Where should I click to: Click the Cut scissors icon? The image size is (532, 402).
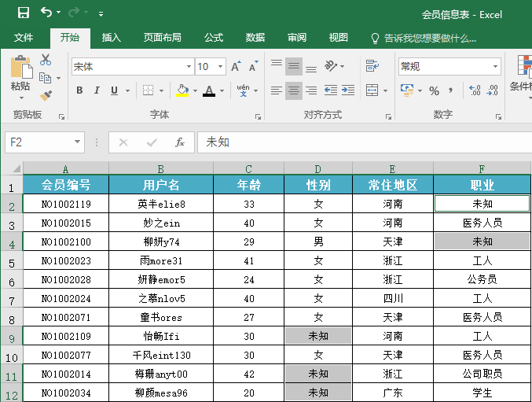46,60
